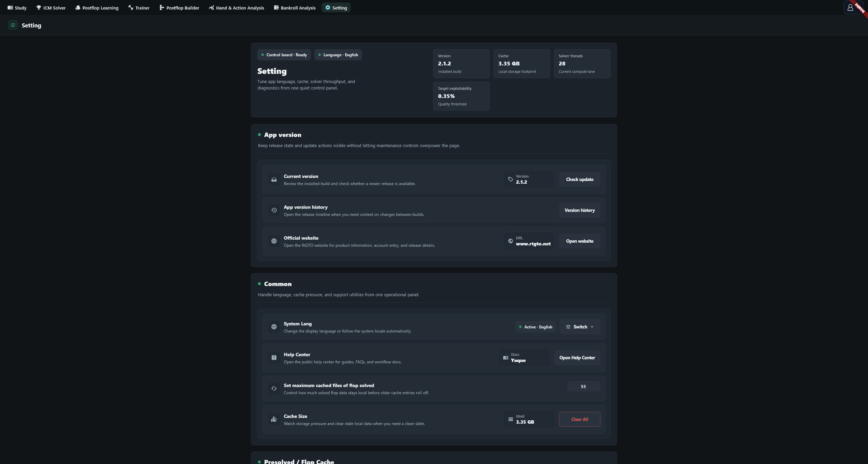This screenshot has width=868, height=464.
Task: Click the Setting page header sliders icon
Action: tap(13, 25)
